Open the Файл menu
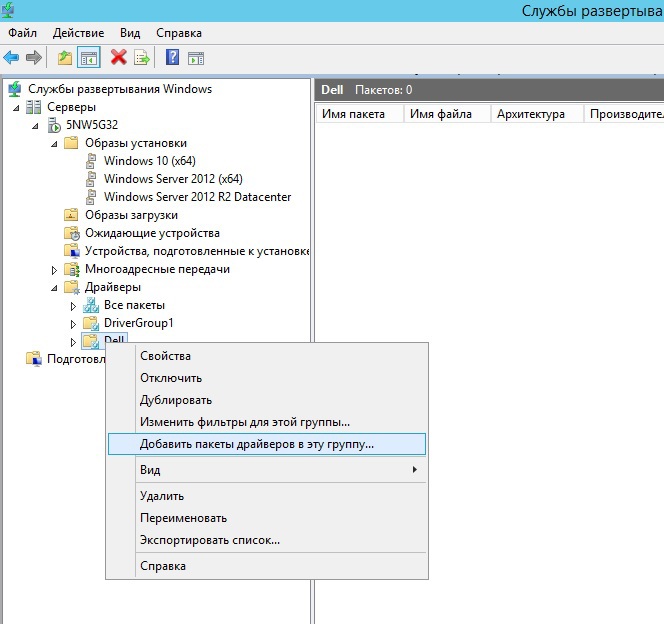 tap(22, 33)
